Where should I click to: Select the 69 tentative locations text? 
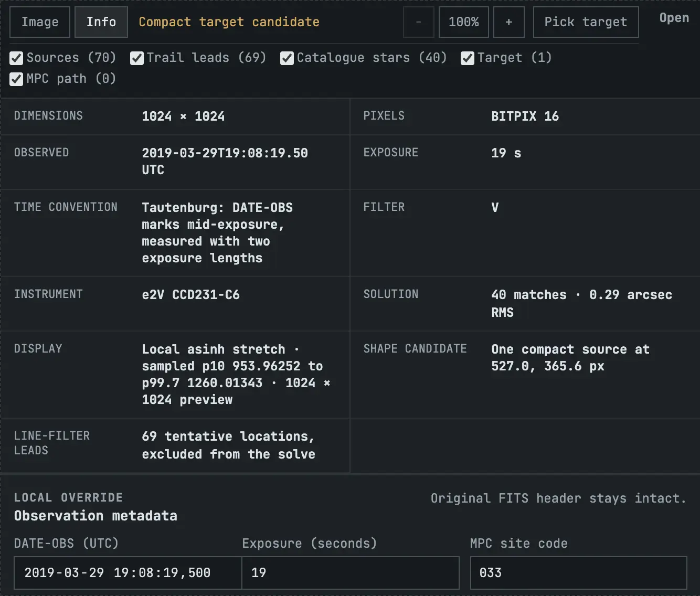pos(228,445)
